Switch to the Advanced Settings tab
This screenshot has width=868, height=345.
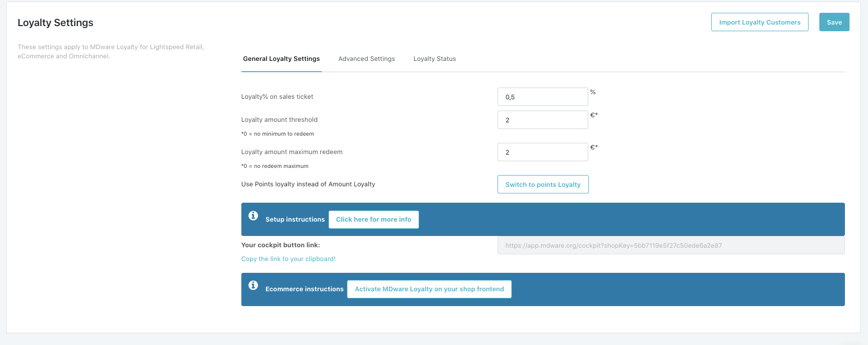[x=366, y=59]
